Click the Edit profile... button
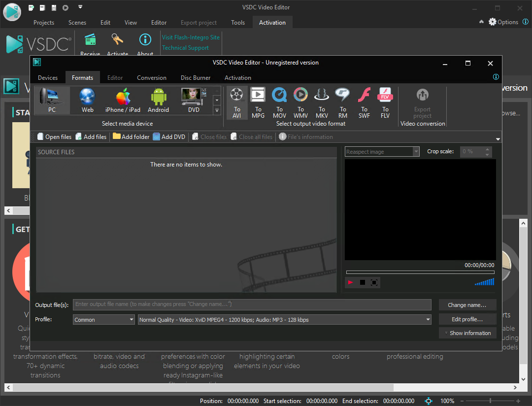 (x=467, y=319)
